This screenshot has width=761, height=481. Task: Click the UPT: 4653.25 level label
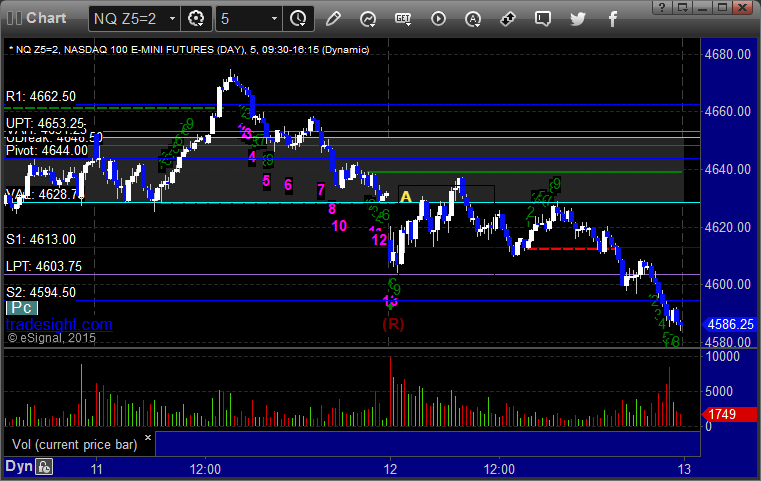coord(45,123)
